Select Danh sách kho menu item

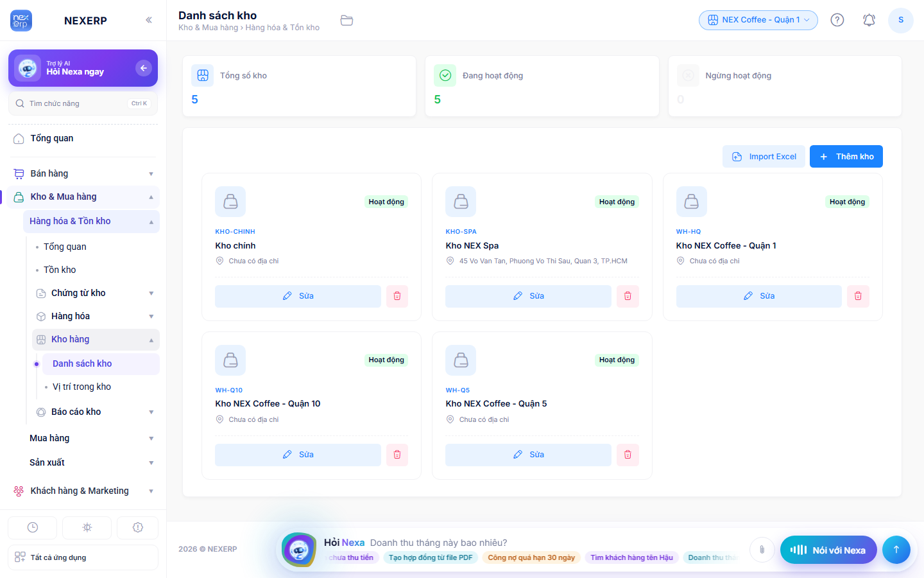tap(101, 363)
